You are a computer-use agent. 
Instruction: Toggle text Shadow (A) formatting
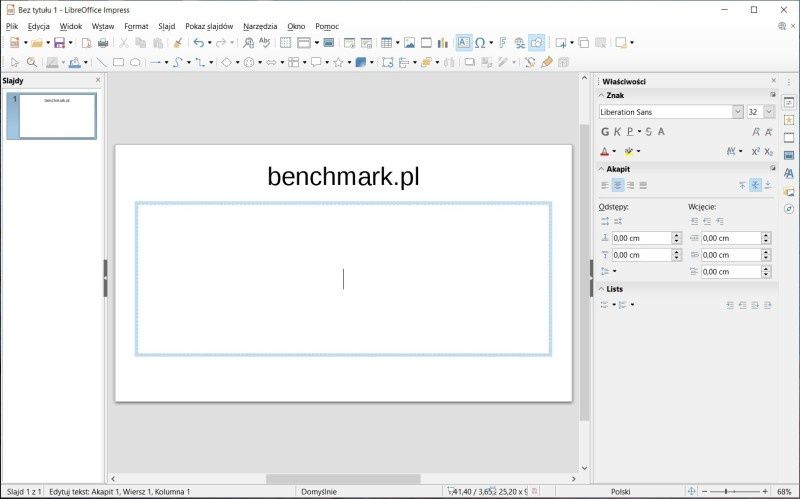(661, 132)
